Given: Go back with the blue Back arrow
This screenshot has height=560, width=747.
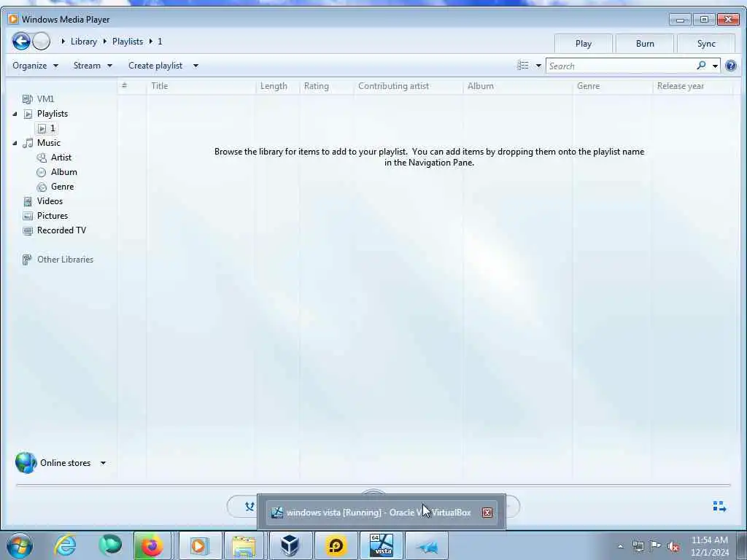Looking at the screenshot, I should point(21,42).
